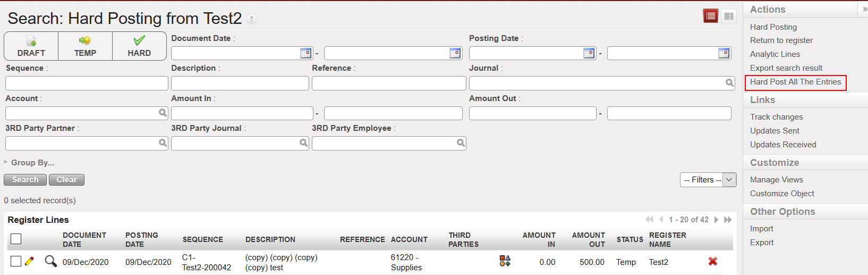Open the Journal field search lookup icon
Screen dimensions: 868x275
point(729,83)
